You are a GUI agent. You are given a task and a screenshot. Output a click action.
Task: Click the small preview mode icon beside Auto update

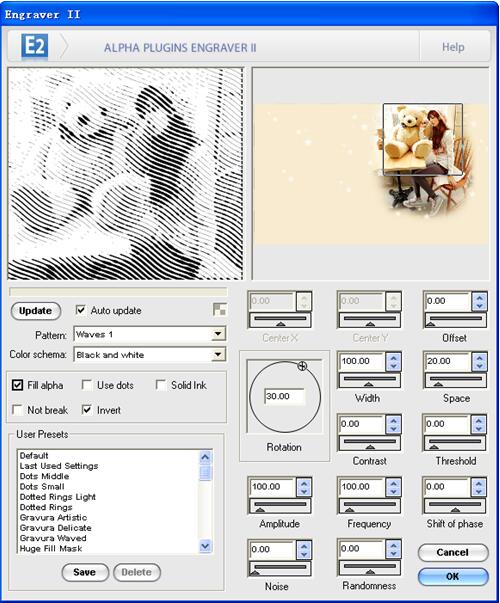coord(220,310)
